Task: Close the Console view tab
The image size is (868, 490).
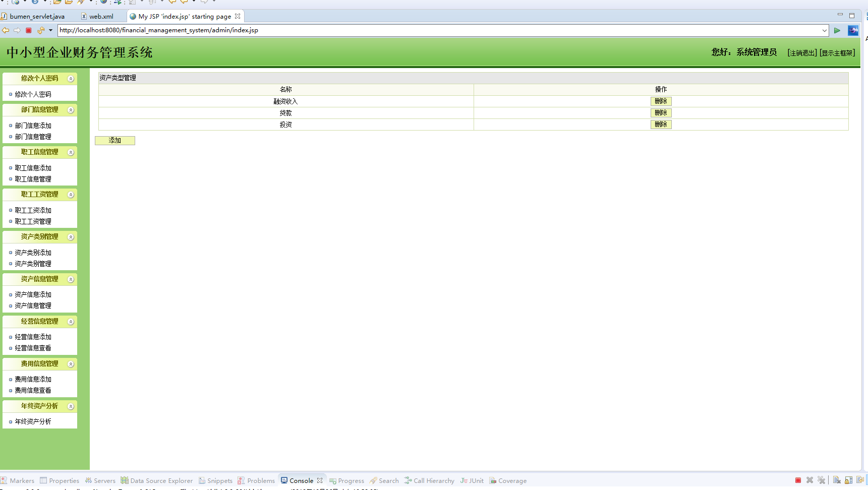Action: point(320,480)
